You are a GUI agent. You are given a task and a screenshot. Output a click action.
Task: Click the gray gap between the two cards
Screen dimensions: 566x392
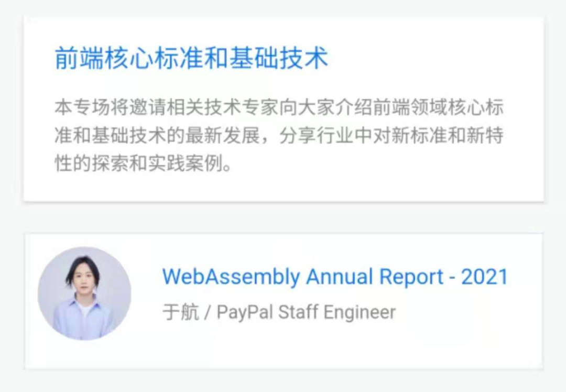[284, 217]
